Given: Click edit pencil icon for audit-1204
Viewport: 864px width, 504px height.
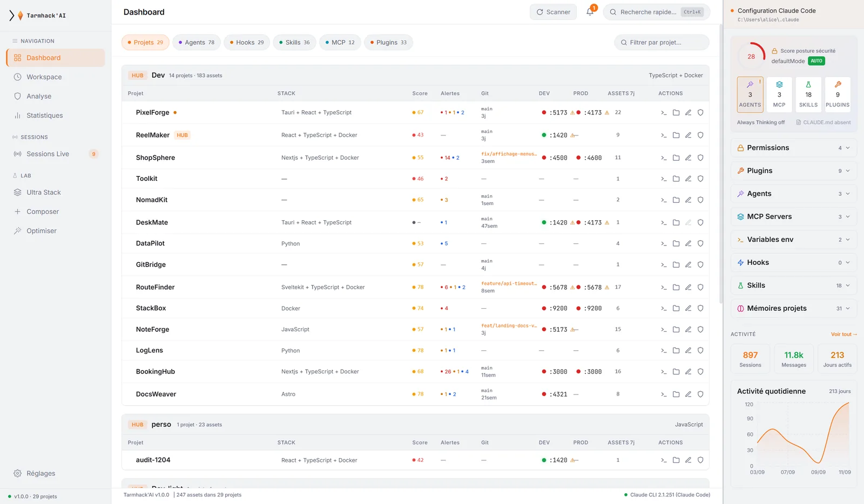Looking at the screenshot, I should click(688, 460).
